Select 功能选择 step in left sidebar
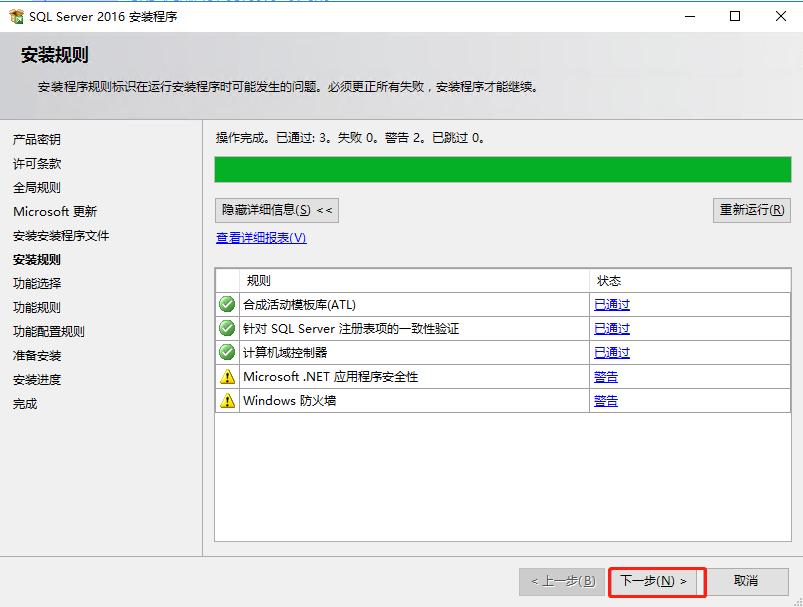 point(37,284)
